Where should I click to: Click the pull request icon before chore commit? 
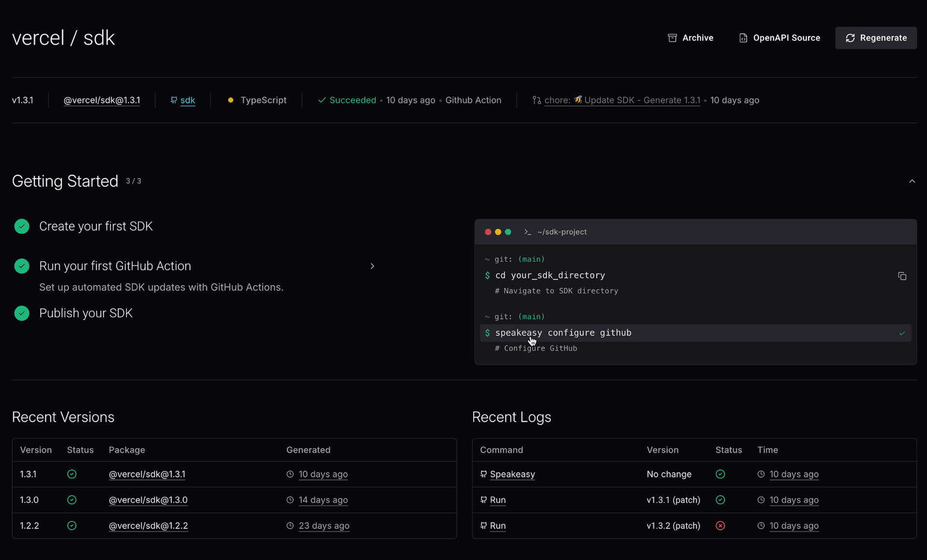tap(536, 100)
